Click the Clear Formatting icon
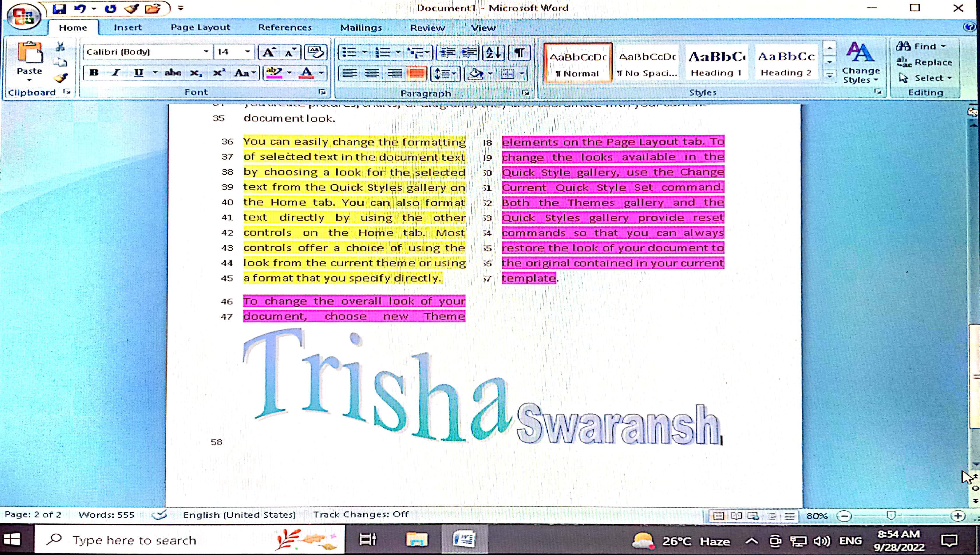This screenshot has height=555, width=980. coord(316,52)
